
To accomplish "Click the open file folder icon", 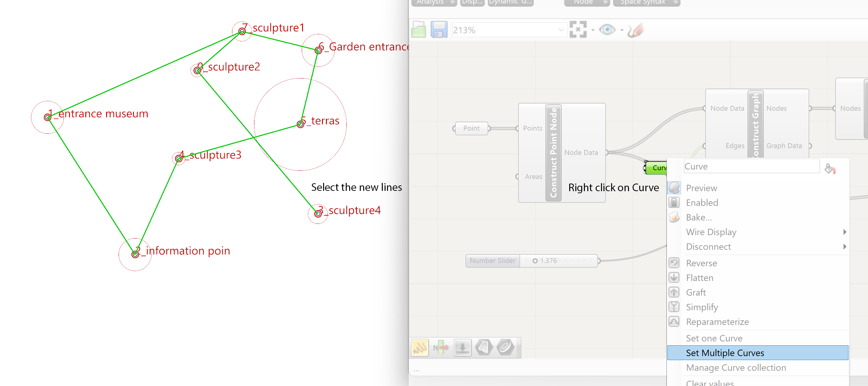I will pos(419,30).
